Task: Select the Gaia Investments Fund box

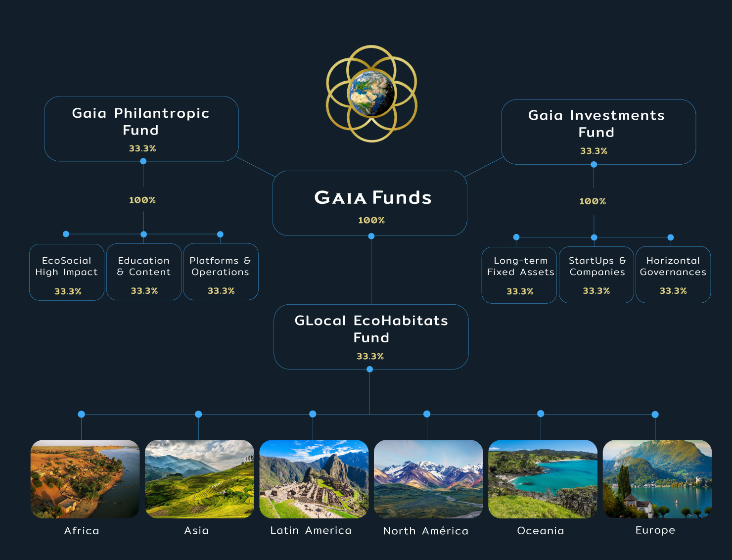Action: coord(598,132)
